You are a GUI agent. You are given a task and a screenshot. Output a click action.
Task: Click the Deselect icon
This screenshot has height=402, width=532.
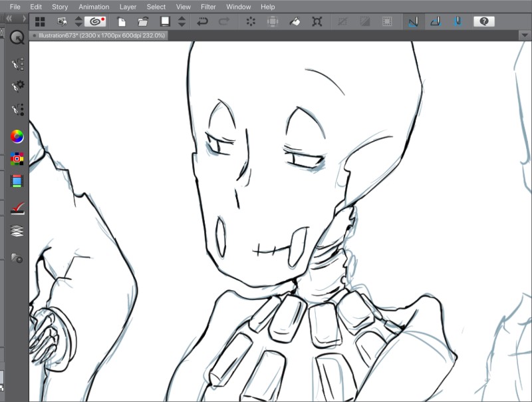(x=342, y=22)
